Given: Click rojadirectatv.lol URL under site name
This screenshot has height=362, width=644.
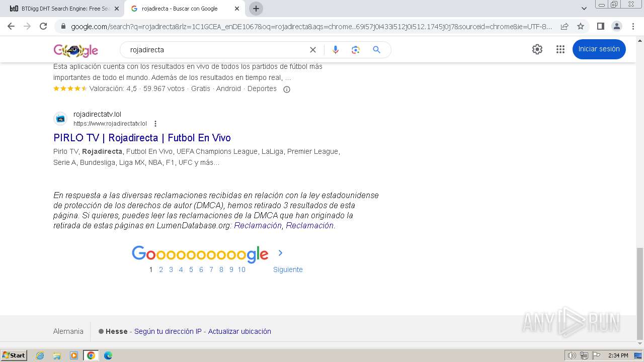Looking at the screenshot, I should [x=110, y=124].
